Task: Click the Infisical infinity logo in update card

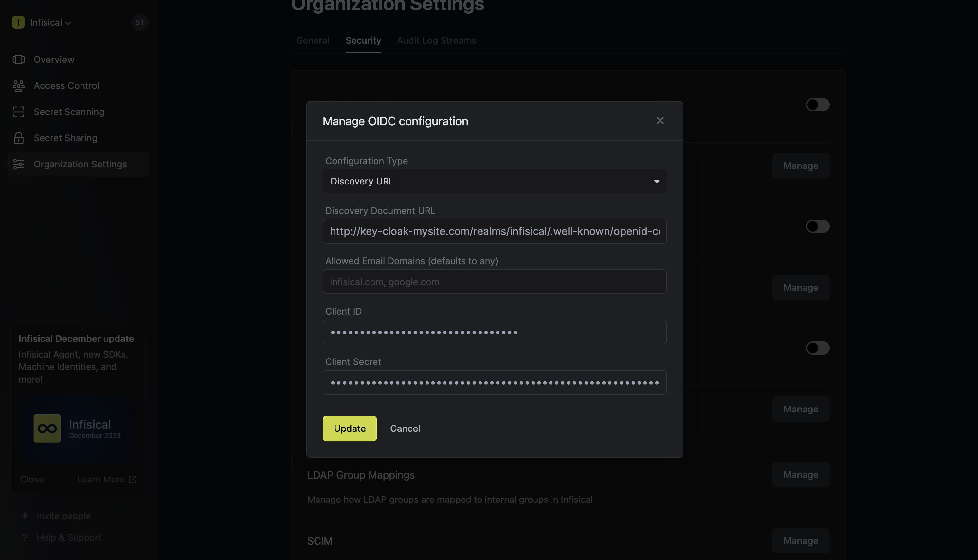Action: [x=47, y=428]
